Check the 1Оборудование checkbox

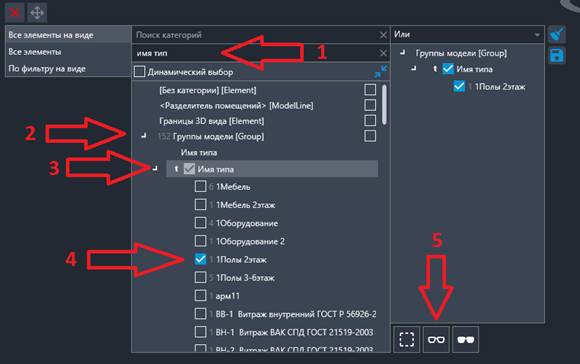click(x=200, y=223)
